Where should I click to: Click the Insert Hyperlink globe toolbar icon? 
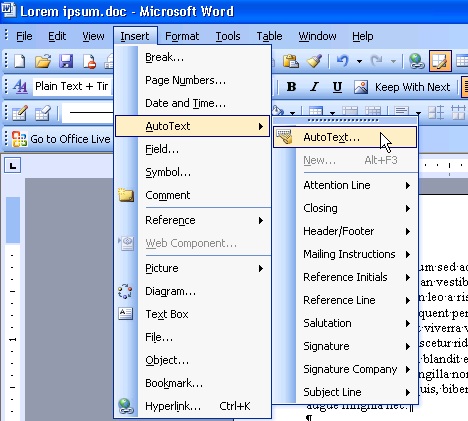click(x=416, y=61)
